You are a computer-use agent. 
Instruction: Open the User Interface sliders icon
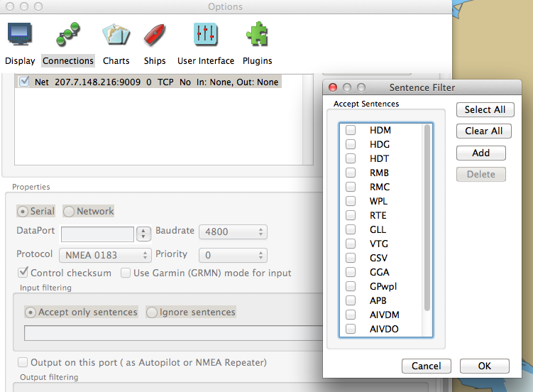[x=205, y=34]
